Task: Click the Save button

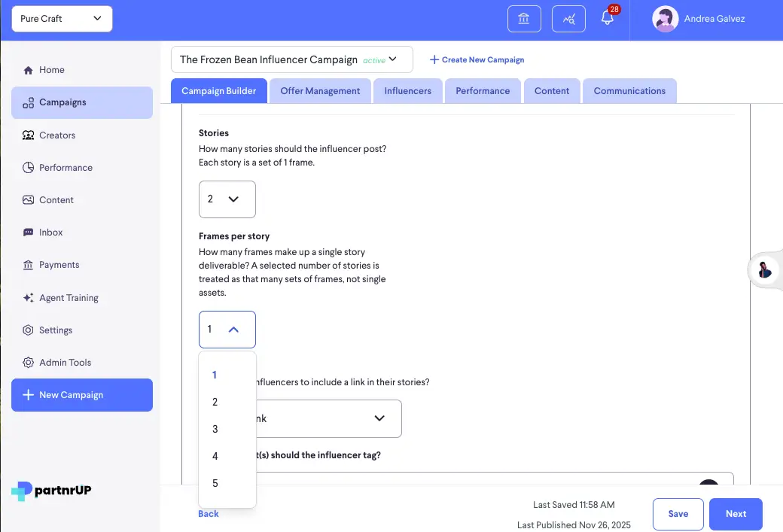Action: click(x=678, y=514)
